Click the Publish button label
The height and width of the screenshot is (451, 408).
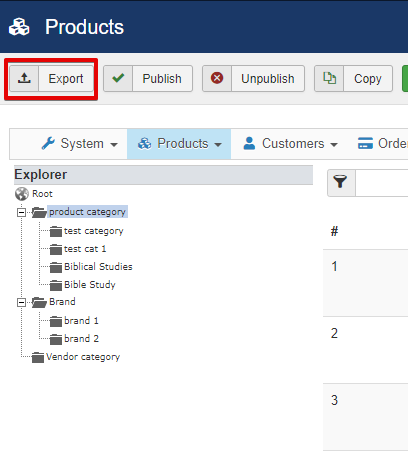point(162,79)
